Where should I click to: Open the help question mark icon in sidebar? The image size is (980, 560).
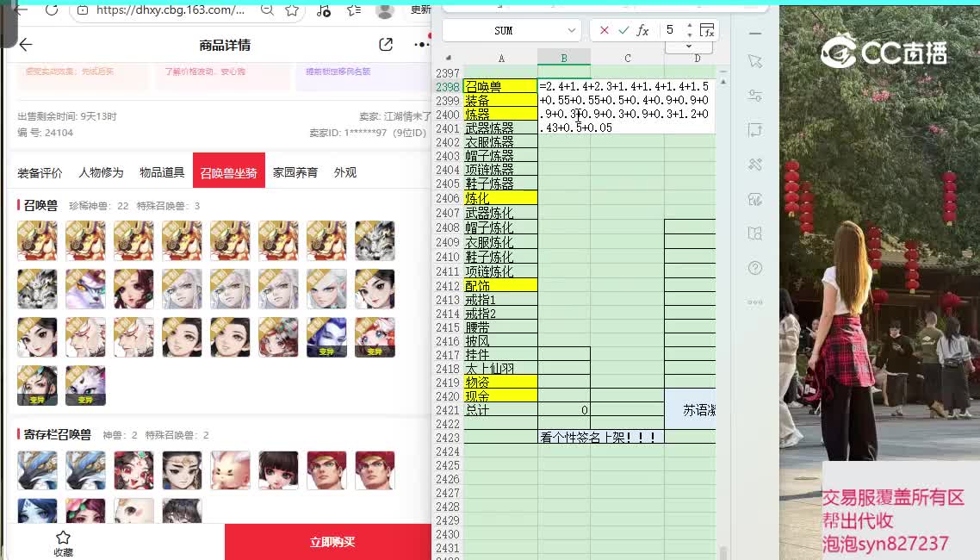(x=755, y=268)
